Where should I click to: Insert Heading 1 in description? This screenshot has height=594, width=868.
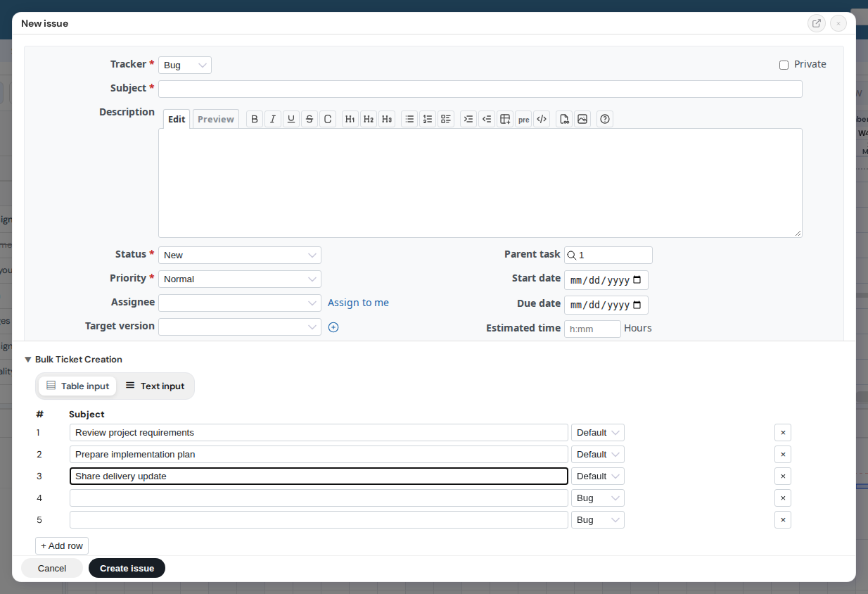pos(350,119)
